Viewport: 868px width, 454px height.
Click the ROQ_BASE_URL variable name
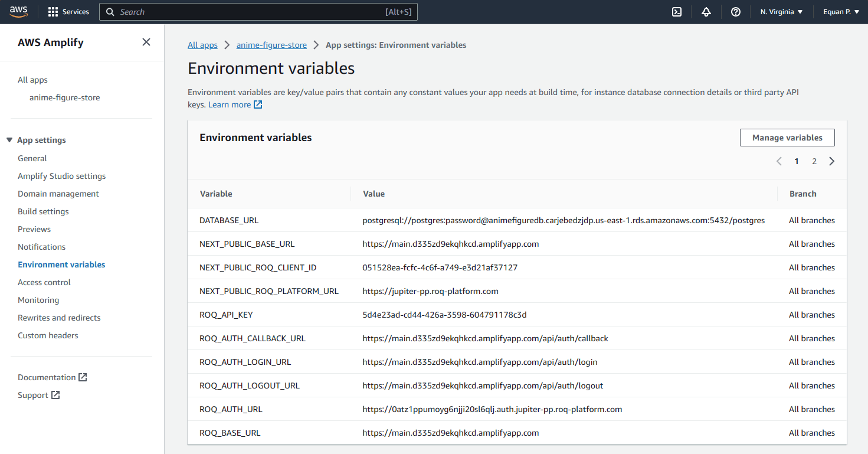tap(230, 433)
